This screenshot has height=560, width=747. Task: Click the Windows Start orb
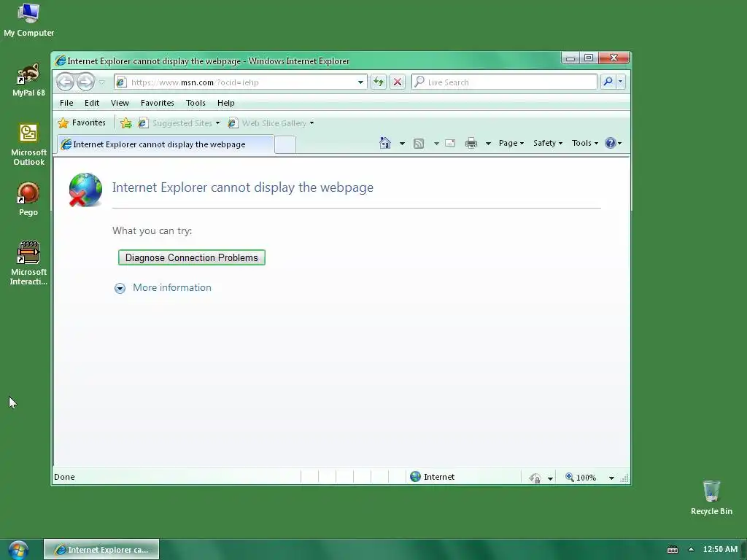(18, 550)
